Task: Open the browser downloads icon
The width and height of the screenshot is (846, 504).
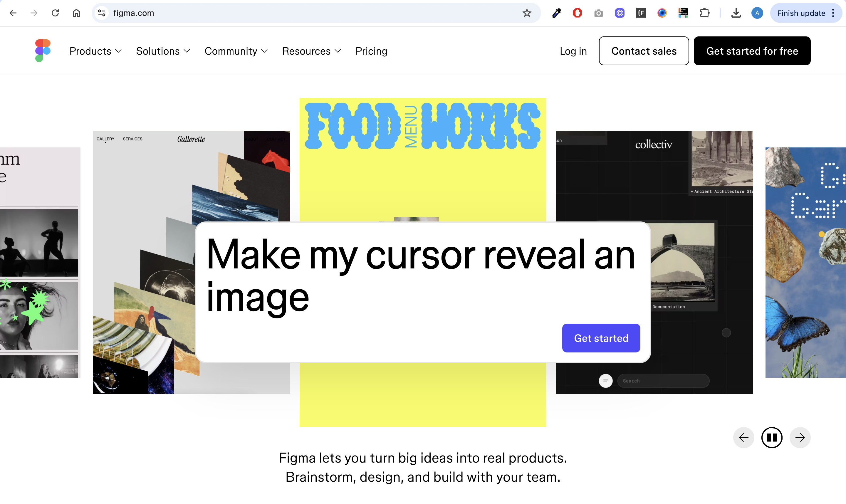Action: [x=736, y=13]
